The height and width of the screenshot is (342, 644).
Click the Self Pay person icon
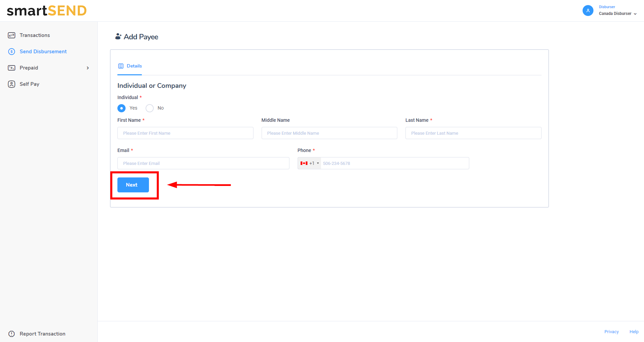pos(12,84)
